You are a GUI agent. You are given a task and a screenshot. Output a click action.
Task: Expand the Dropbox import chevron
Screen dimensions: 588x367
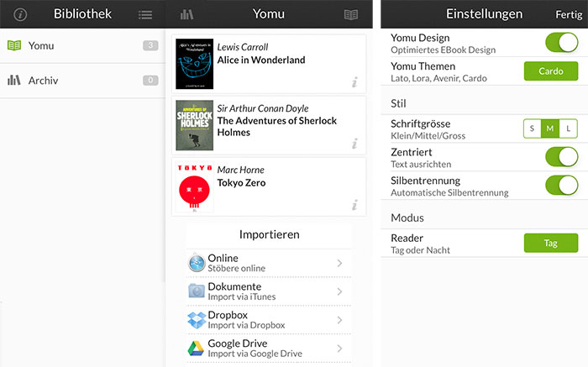[339, 320]
